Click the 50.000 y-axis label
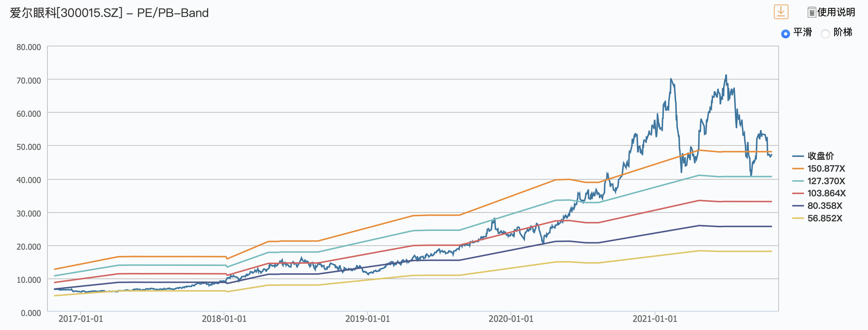Viewport: 868px width, 330px height. tap(29, 147)
